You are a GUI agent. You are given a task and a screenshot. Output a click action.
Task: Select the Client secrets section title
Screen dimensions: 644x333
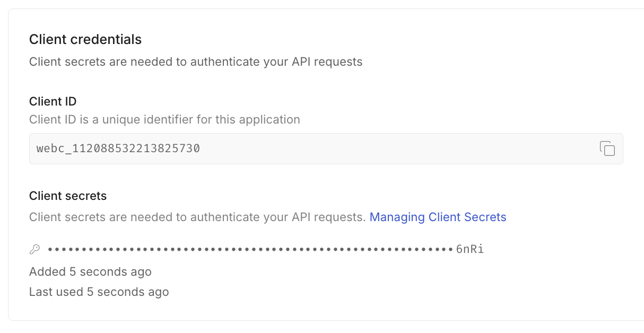tap(68, 196)
